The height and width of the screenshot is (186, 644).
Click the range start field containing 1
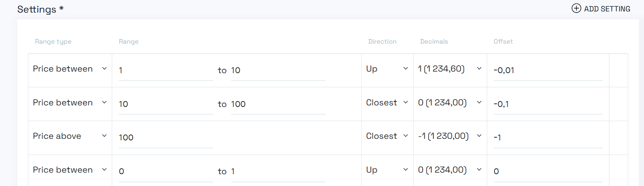click(166, 70)
